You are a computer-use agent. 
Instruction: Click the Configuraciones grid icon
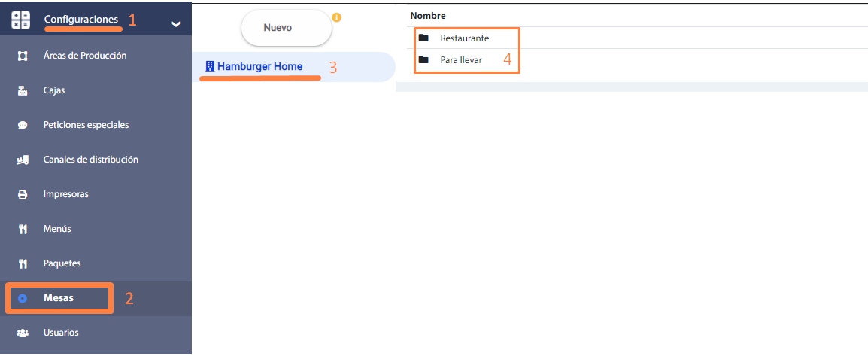pyautogui.click(x=20, y=20)
